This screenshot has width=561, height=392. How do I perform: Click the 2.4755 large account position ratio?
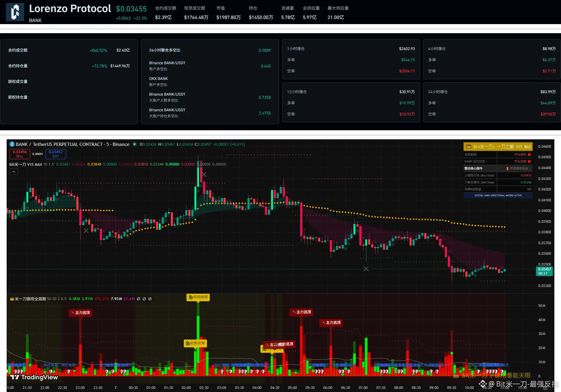(265, 113)
